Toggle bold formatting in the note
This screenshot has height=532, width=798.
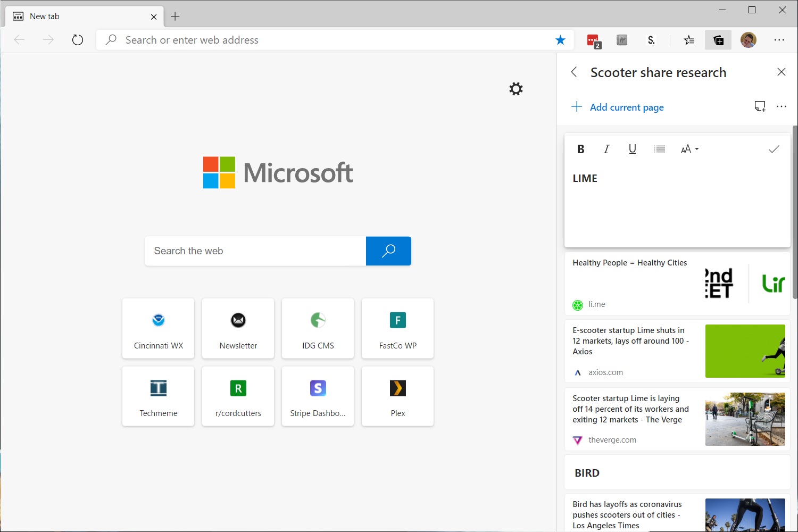coord(581,149)
